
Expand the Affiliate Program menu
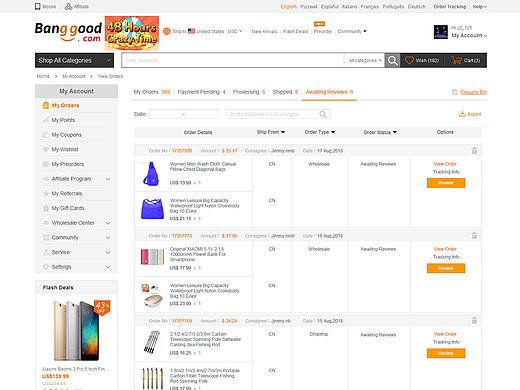point(108,179)
